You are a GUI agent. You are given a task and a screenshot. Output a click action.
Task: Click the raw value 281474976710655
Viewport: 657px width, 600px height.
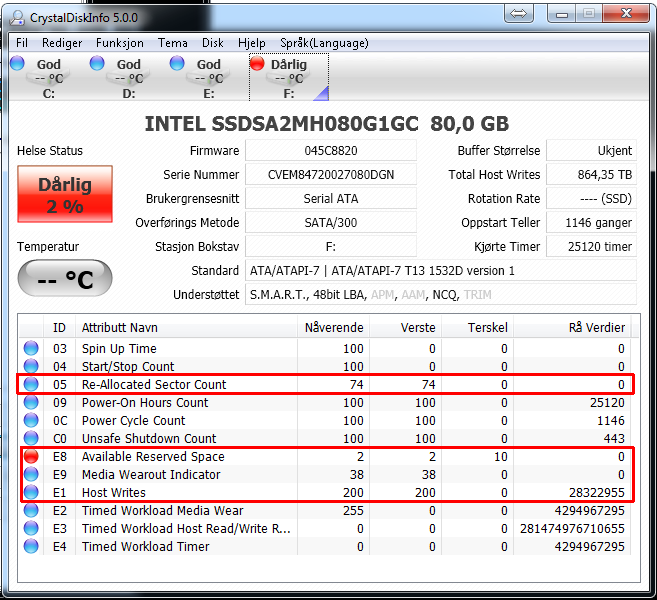coord(572,528)
